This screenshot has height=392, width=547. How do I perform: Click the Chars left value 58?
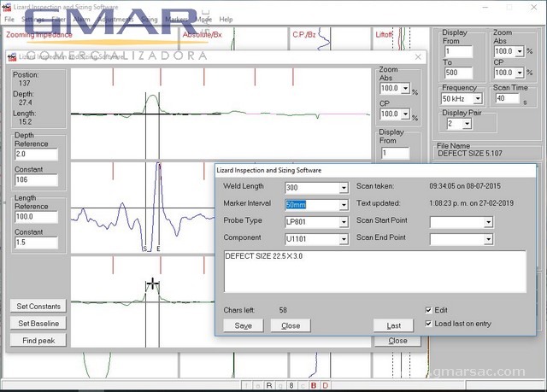pos(283,310)
